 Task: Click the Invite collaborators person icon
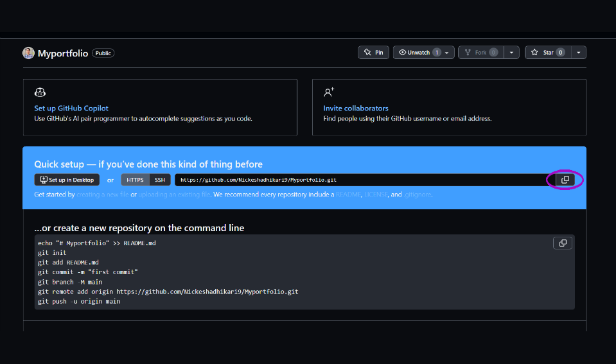329,92
